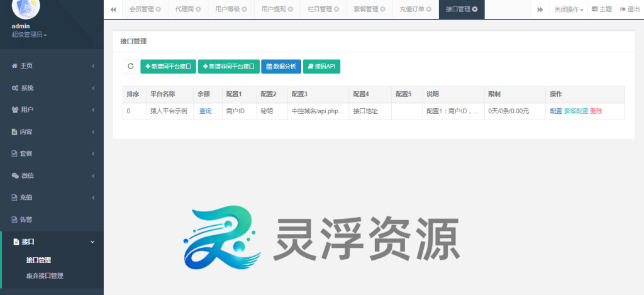Expand 套餐 sidebar menu

52,153
